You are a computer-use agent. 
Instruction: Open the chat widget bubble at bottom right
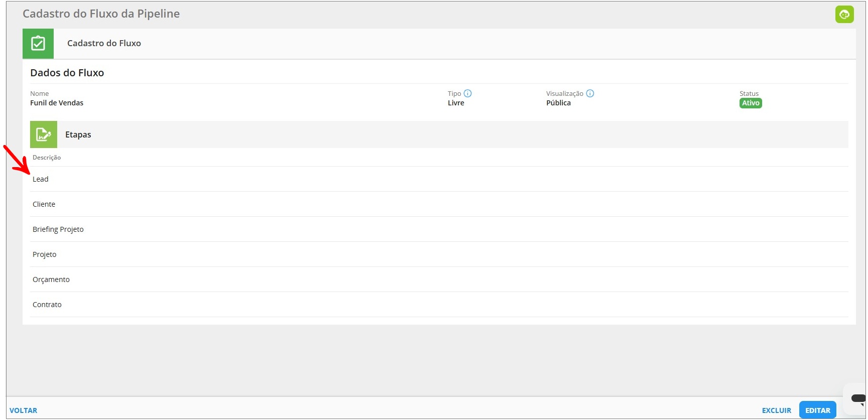(x=856, y=398)
